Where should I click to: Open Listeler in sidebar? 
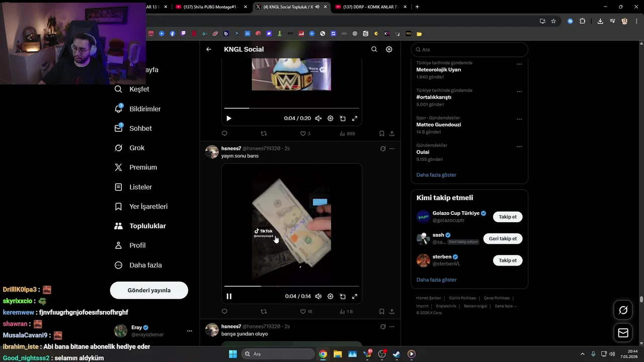(x=134, y=187)
